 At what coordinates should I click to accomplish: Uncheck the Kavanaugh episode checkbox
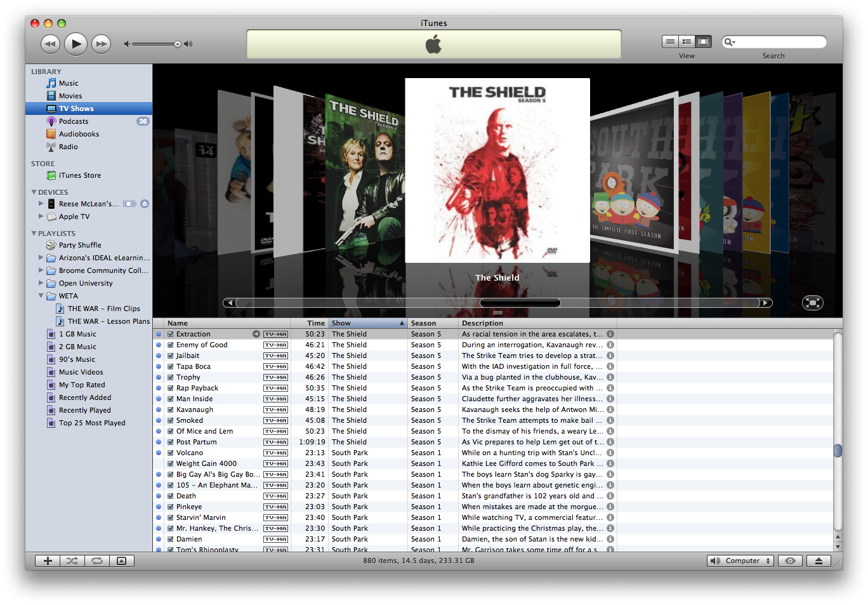point(170,409)
